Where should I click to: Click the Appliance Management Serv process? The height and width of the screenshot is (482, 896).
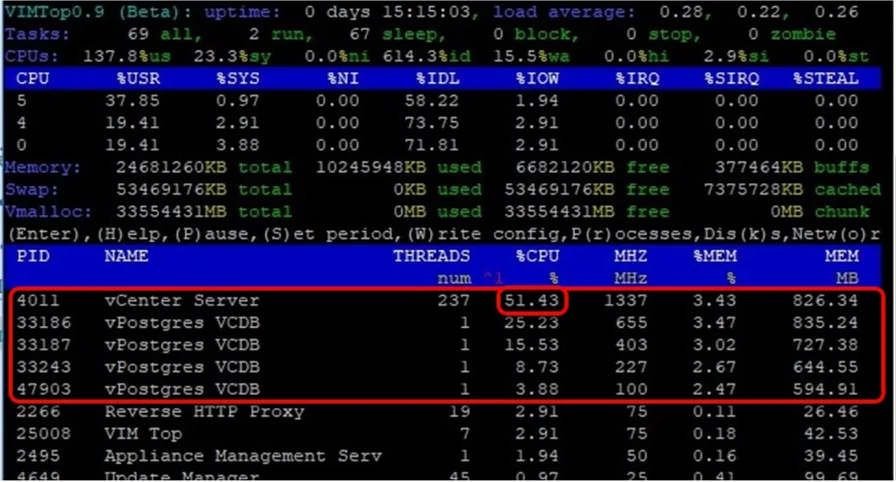pos(243,456)
